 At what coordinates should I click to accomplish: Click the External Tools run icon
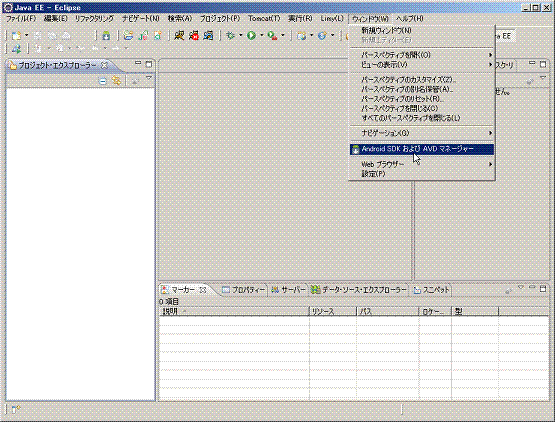coord(272,35)
